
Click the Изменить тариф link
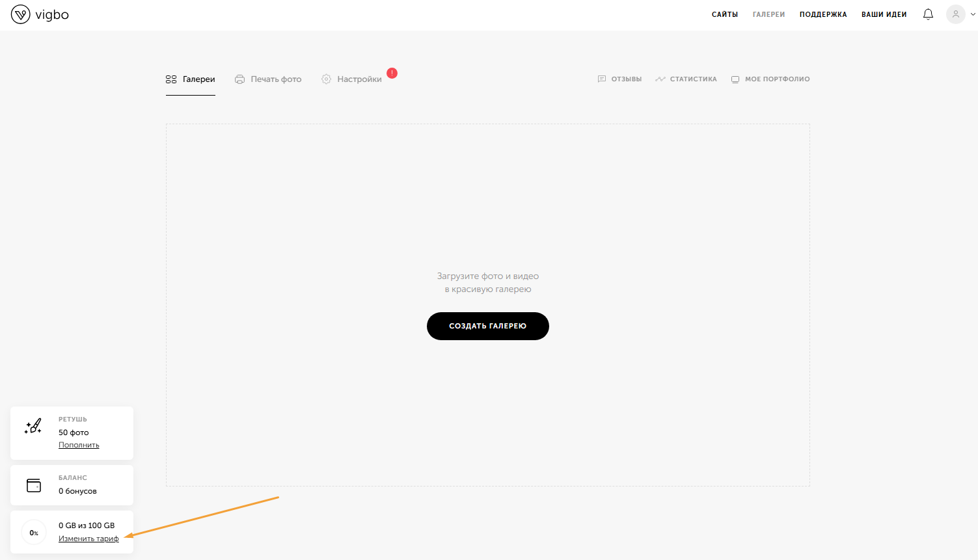88,539
